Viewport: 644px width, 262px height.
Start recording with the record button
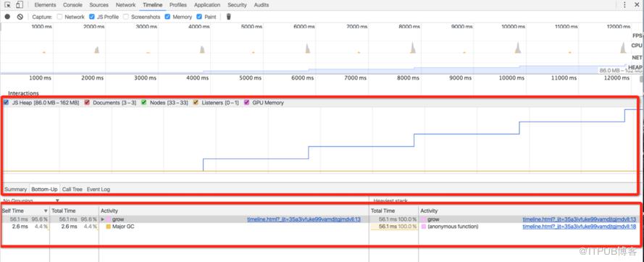(x=7, y=17)
